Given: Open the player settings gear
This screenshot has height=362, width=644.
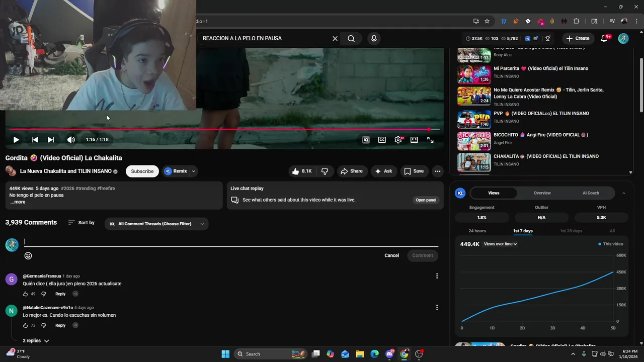Looking at the screenshot, I should [398, 140].
